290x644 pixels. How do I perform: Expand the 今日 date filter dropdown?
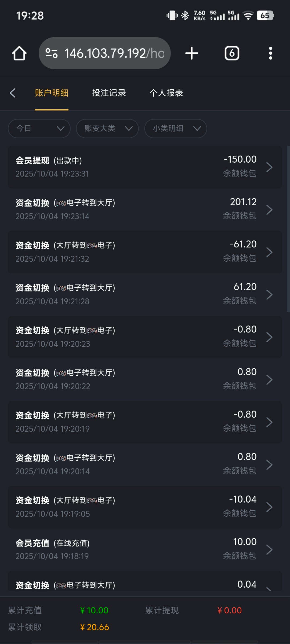[39, 129]
